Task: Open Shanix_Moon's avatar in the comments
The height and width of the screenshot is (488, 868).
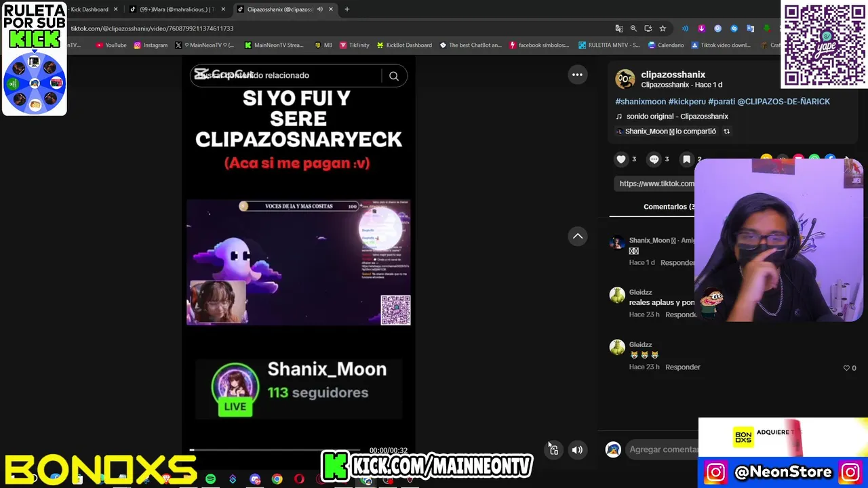Action: click(x=617, y=243)
